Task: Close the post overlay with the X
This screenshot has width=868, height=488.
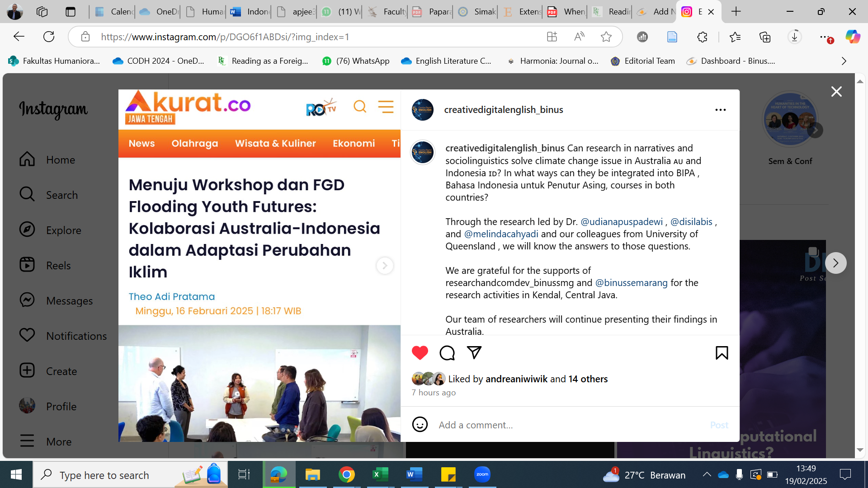Action: (x=836, y=92)
